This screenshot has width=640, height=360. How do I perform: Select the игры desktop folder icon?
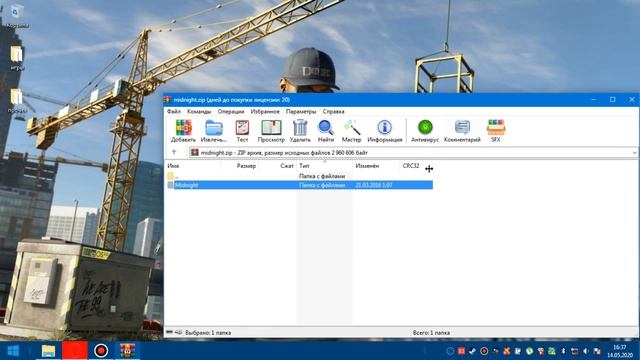point(17,58)
